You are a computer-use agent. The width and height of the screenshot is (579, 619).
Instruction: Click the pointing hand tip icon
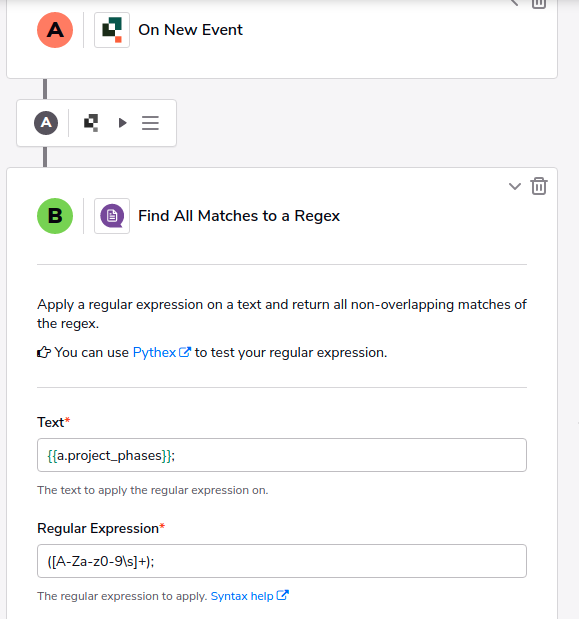click(x=44, y=352)
